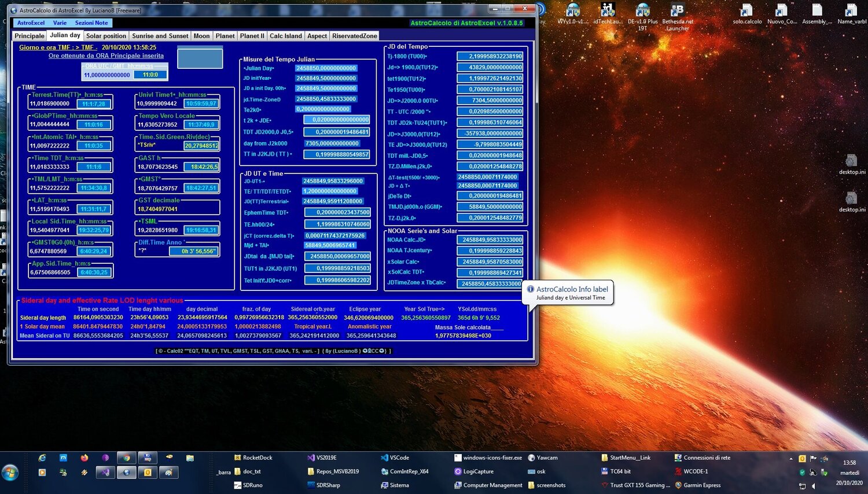Open the paint palette app in the taskbar
The height and width of the screenshot is (494, 868).
point(168,472)
